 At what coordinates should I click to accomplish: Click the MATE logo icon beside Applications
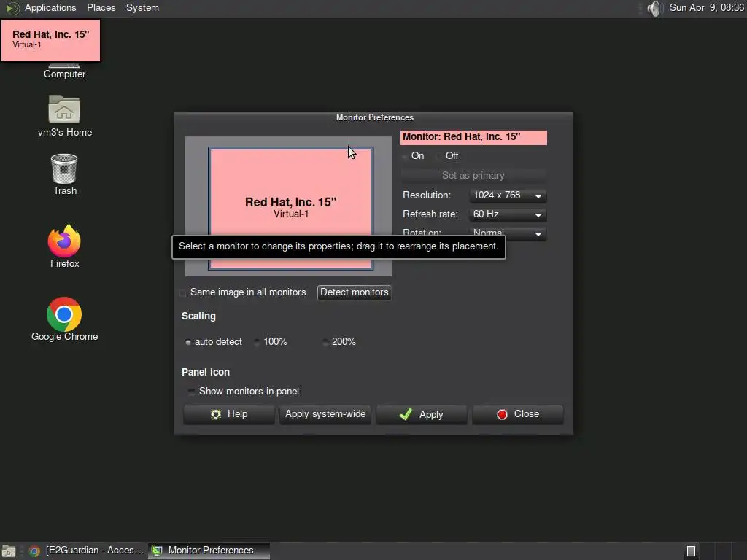tap(12, 8)
